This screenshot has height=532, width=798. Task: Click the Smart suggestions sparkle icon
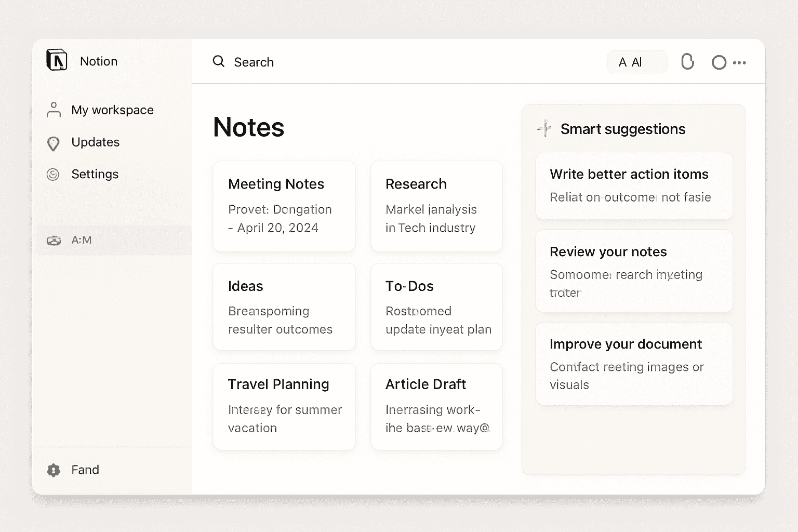544,128
